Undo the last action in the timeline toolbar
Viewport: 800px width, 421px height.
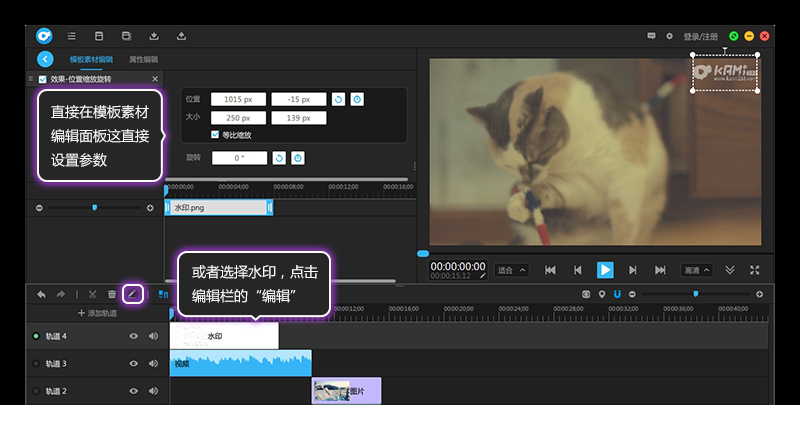41,294
